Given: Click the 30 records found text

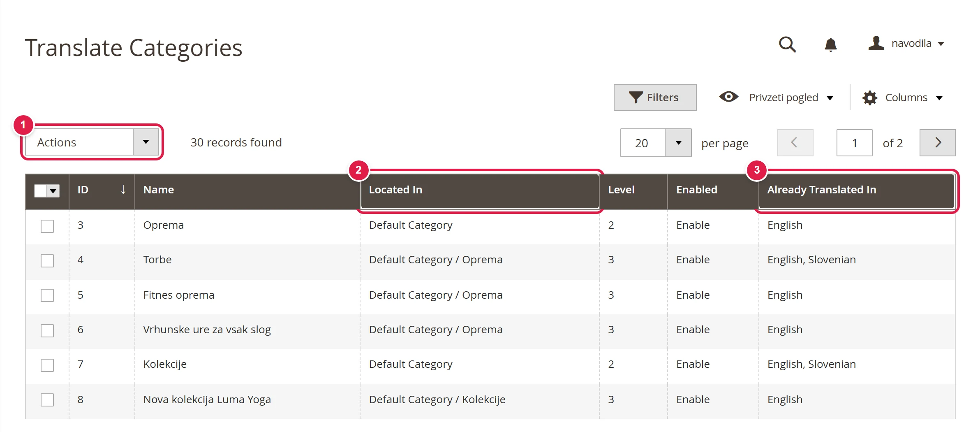Looking at the screenshot, I should 236,142.
